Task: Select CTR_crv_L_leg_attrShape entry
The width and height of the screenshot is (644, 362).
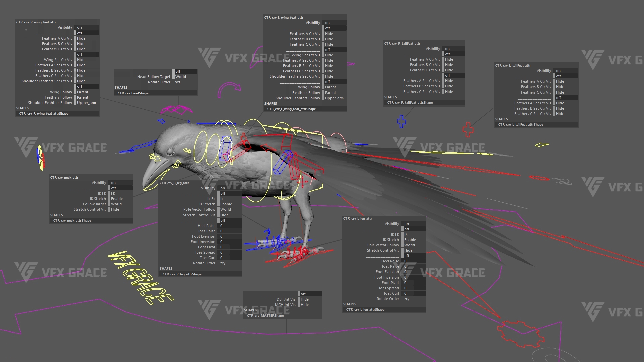Action: click(384, 309)
